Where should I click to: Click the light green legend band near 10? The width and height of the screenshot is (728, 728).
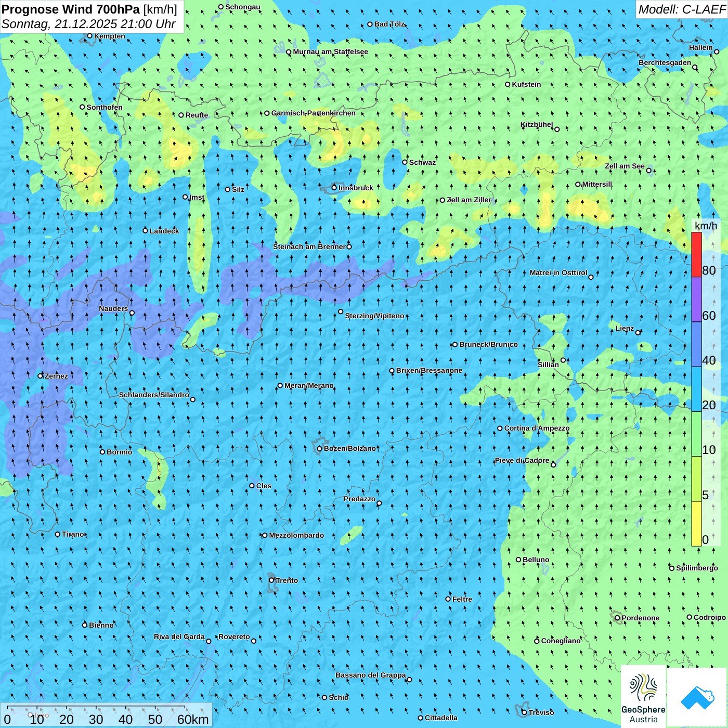click(x=696, y=434)
